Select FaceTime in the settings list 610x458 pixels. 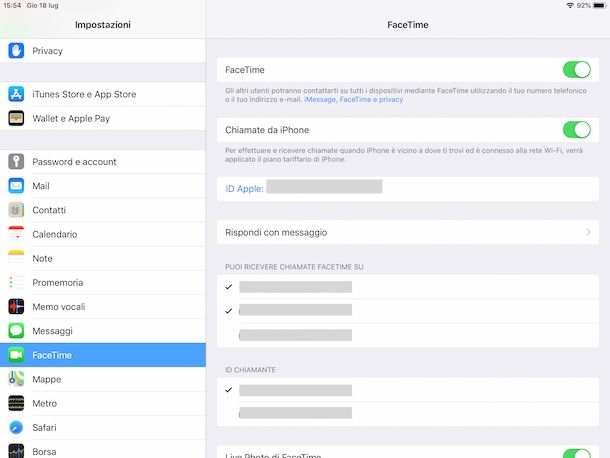tap(103, 355)
